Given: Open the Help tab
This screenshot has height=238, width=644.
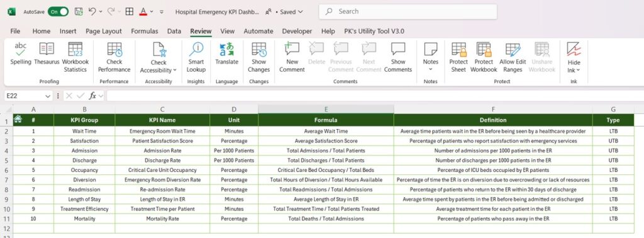Looking at the screenshot, I should click(x=328, y=31).
